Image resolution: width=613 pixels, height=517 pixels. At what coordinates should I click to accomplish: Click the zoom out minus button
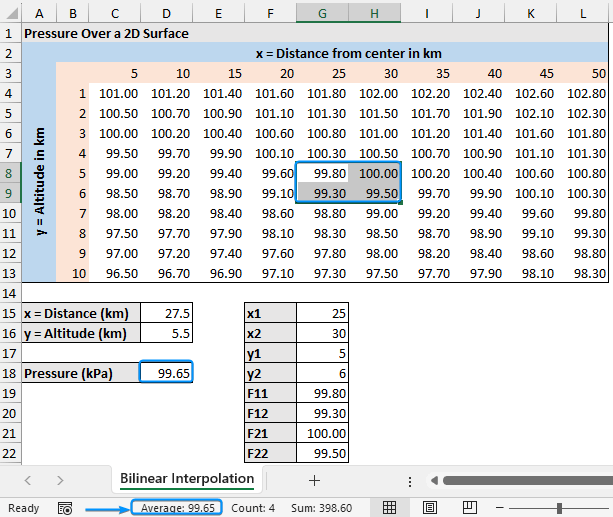(x=500, y=508)
